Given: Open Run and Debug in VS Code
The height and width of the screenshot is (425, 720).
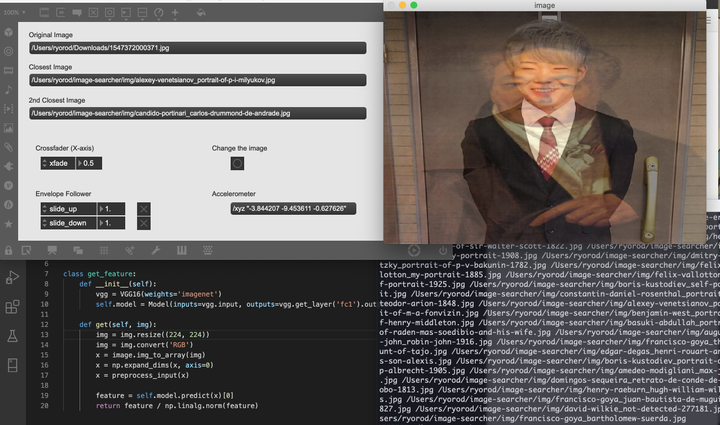Looking at the screenshot, I should coord(12,277).
